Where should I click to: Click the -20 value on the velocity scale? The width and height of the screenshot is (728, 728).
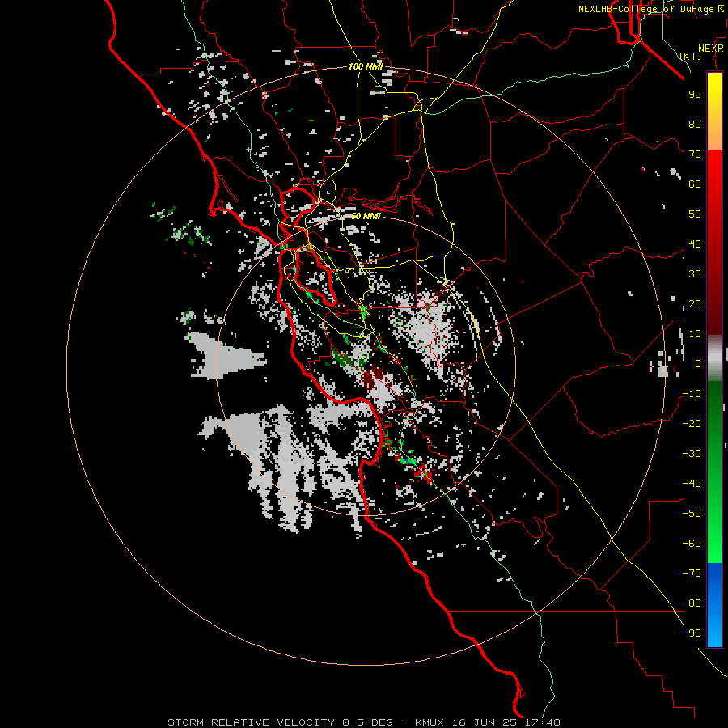click(x=692, y=424)
